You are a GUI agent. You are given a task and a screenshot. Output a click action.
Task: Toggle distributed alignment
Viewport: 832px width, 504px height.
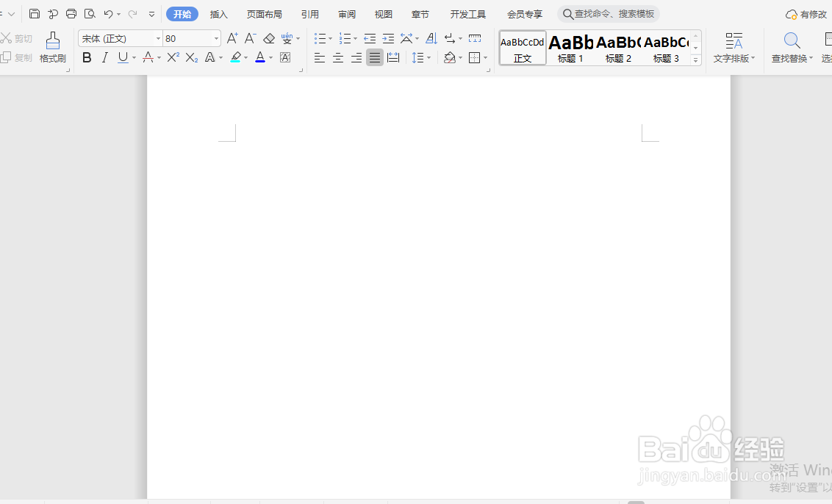click(x=393, y=57)
